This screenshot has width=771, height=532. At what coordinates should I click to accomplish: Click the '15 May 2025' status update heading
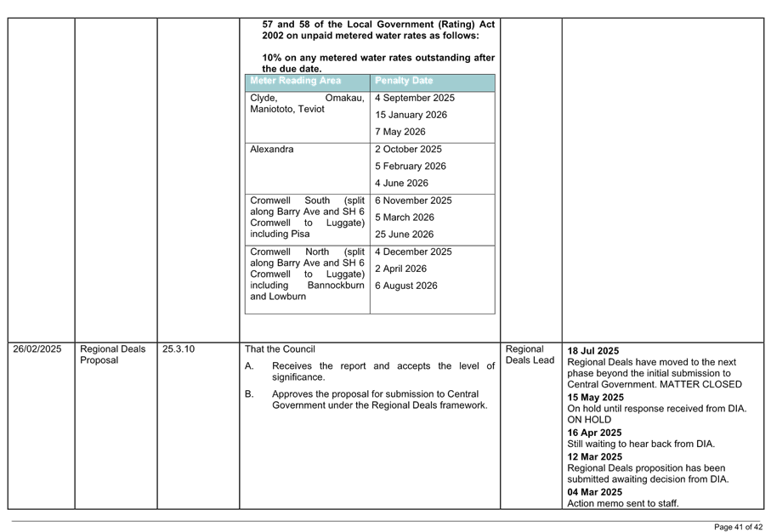tap(595, 397)
